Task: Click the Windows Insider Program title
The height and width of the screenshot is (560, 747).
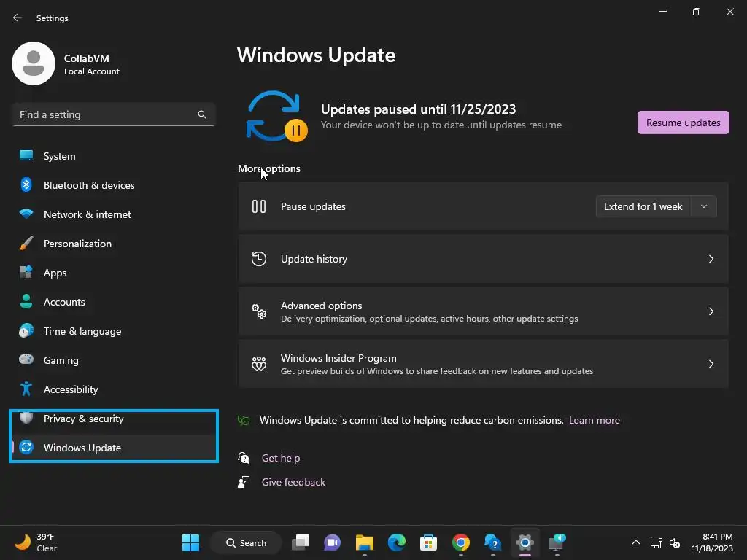Action: tap(338, 357)
